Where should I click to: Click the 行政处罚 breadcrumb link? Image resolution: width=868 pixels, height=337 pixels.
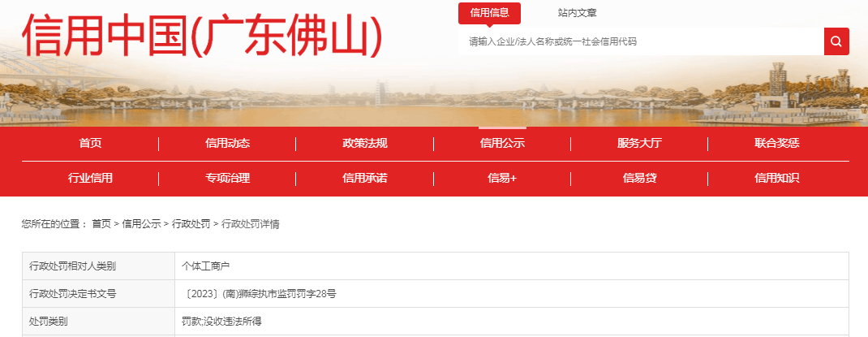click(x=191, y=223)
